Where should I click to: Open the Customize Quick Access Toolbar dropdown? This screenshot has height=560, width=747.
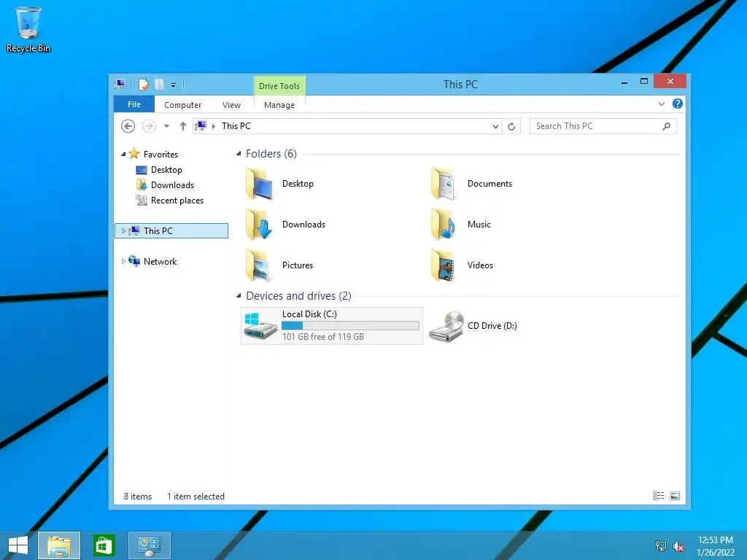(x=174, y=85)
